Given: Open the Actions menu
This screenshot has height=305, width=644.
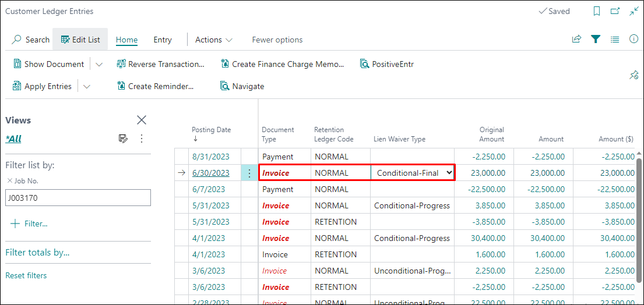Looking at the screenshot, I should pos(213,40).
